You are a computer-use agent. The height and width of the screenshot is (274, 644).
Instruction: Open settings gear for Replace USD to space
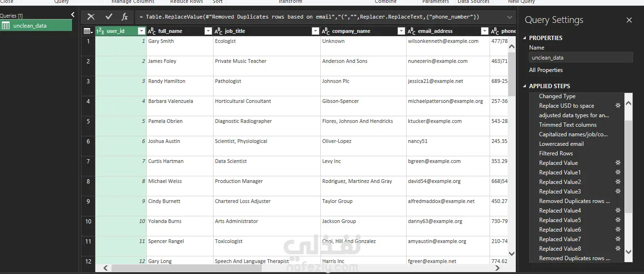[x=618, y=106]
